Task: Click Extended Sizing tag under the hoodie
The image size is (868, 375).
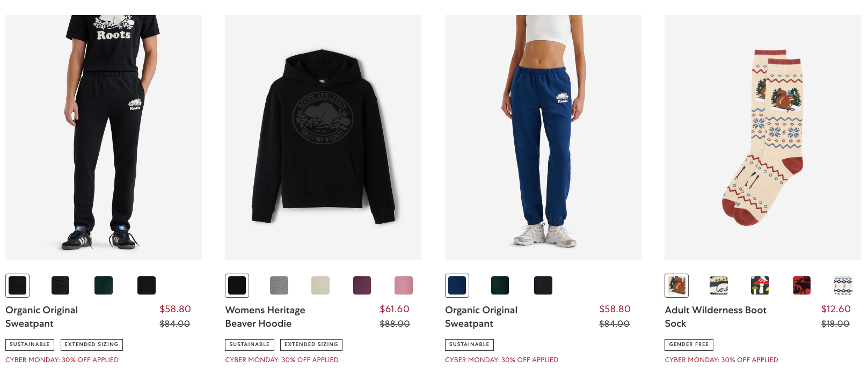Action: coord(311,344)
